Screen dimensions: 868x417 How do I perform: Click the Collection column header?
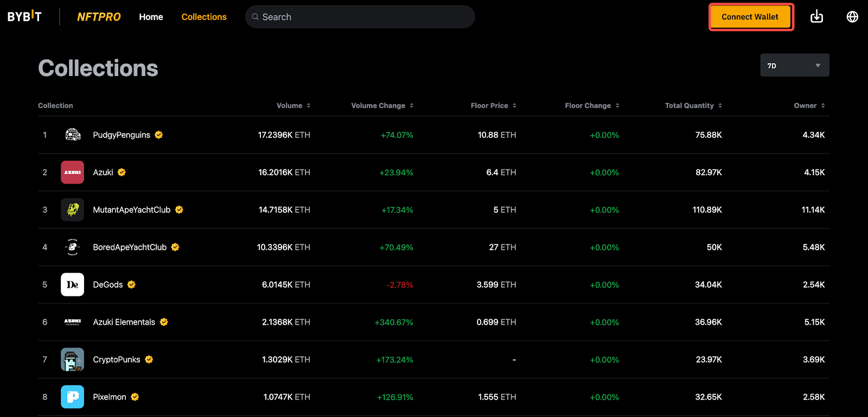[55, 105]
